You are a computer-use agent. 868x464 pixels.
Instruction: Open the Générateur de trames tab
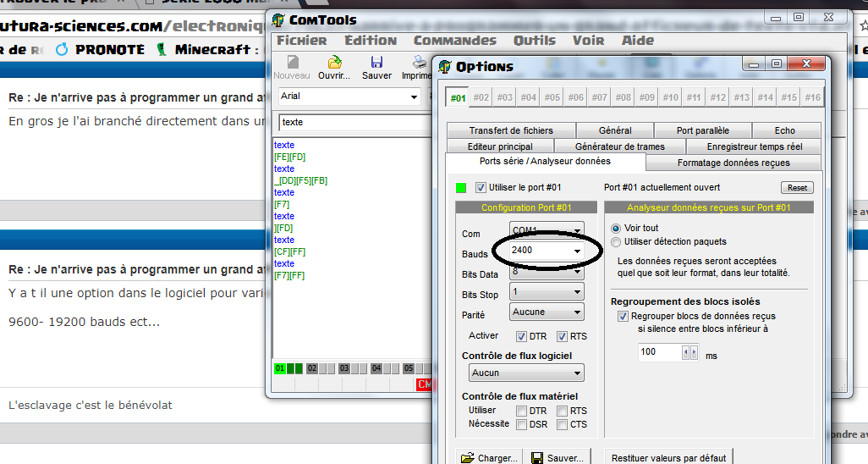(x=619, y=146)
